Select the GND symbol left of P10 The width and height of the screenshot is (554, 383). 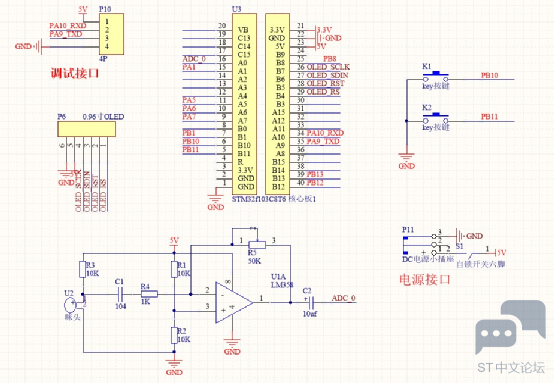pyautogui.click(x=28, y=46)
